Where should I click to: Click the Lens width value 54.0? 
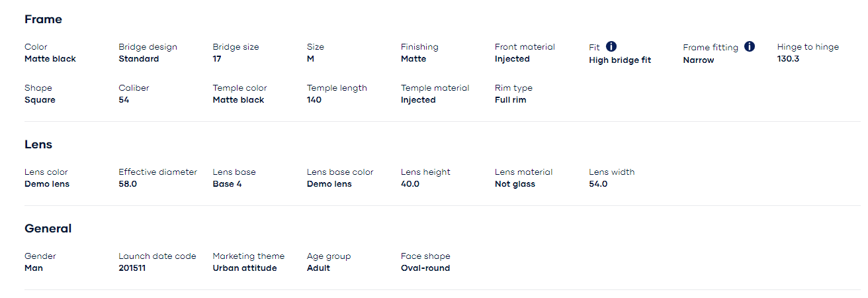click(x=598, y=184)
